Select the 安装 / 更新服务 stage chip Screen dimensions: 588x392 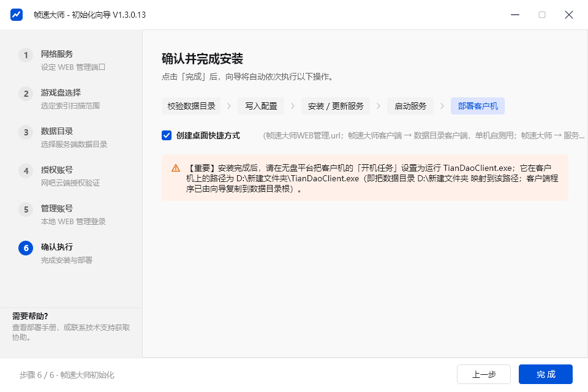pos(336,106)
